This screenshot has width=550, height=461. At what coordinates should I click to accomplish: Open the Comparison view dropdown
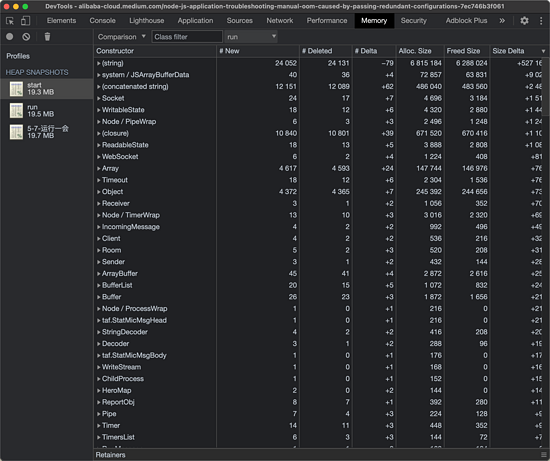tap(121, 37)
